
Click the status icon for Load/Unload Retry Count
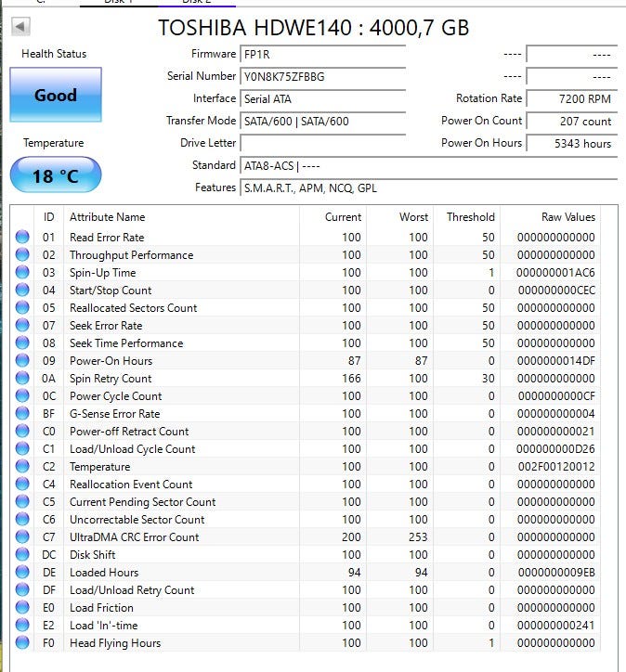point(22,589)
